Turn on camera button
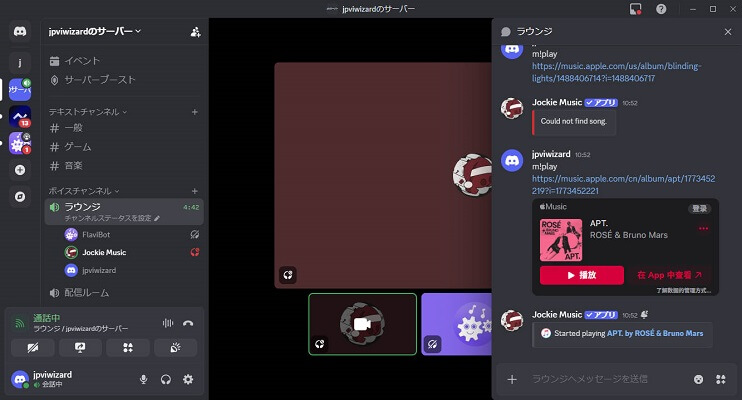 coord(33,348)
